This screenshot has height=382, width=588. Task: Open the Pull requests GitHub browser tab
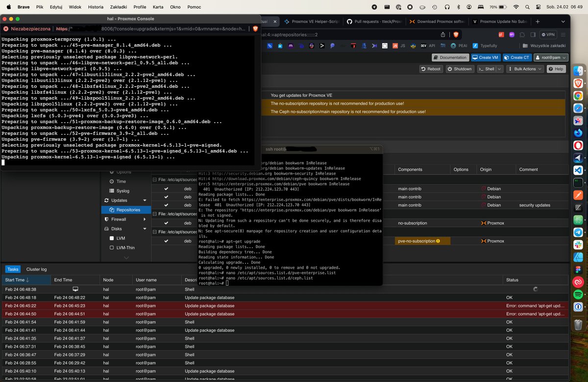374,22
